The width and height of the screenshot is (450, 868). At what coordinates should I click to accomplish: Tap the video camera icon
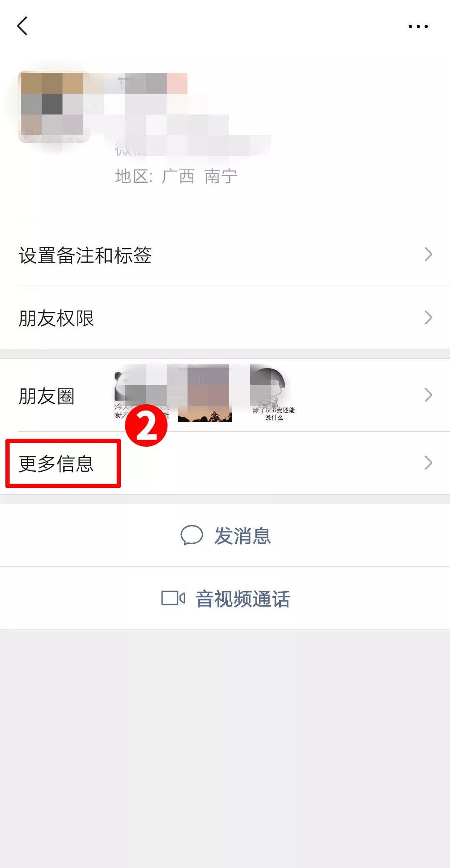point(173,598)
